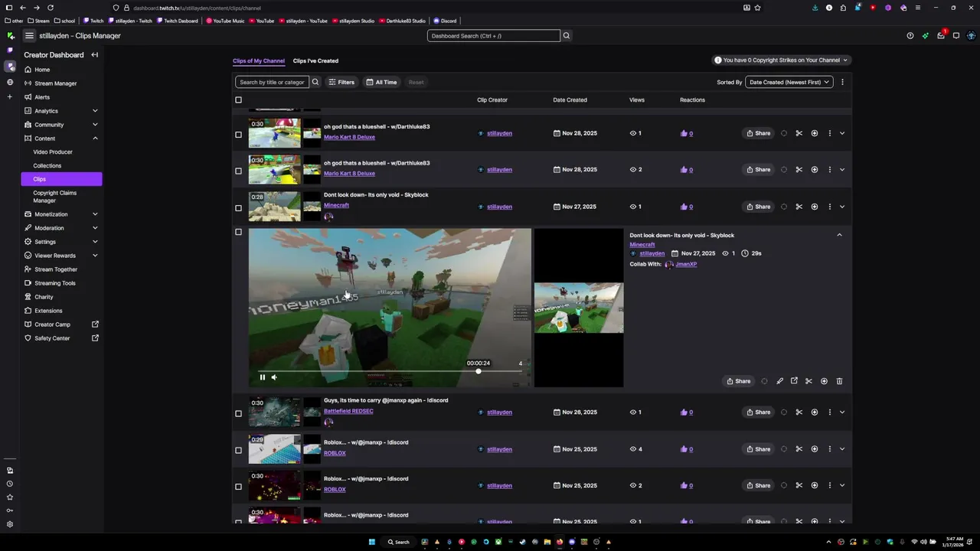Edit the expanded clip with the sword icon
The width and height of the screenshot is (980, 551).
pyautogui.click(x=779, y=381)
